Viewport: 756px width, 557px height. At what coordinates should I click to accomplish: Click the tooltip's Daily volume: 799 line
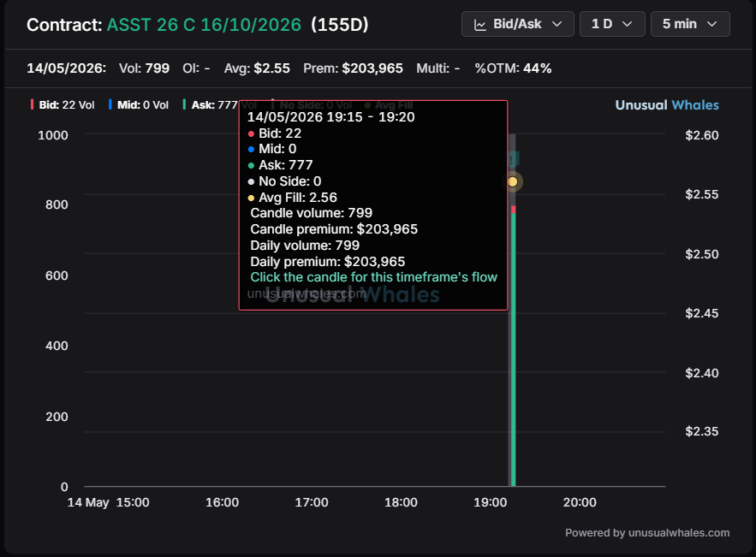pyautogui.click(x=305, y=246)
